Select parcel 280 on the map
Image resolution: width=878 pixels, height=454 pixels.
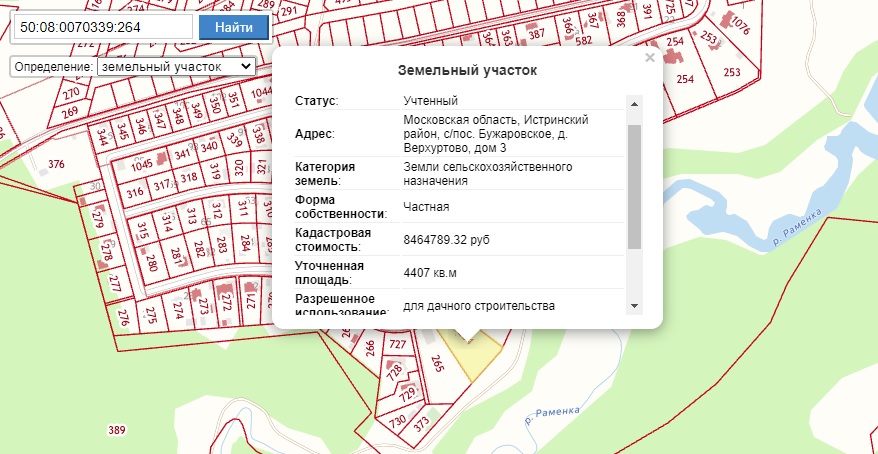(x=151, y=262)
